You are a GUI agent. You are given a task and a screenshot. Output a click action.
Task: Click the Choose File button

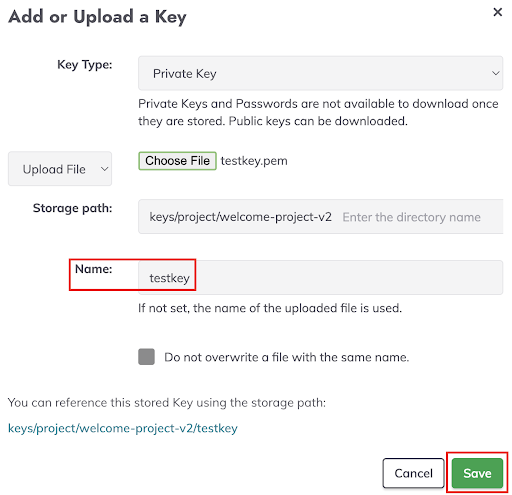[177, 161]
